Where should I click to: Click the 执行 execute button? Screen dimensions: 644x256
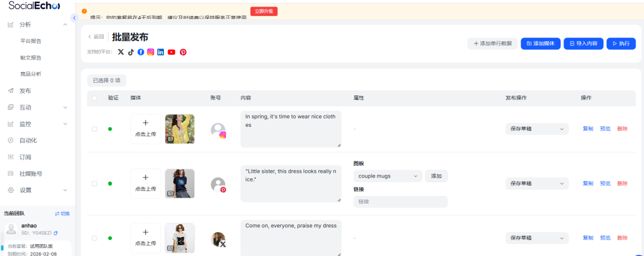coord(621,43)
